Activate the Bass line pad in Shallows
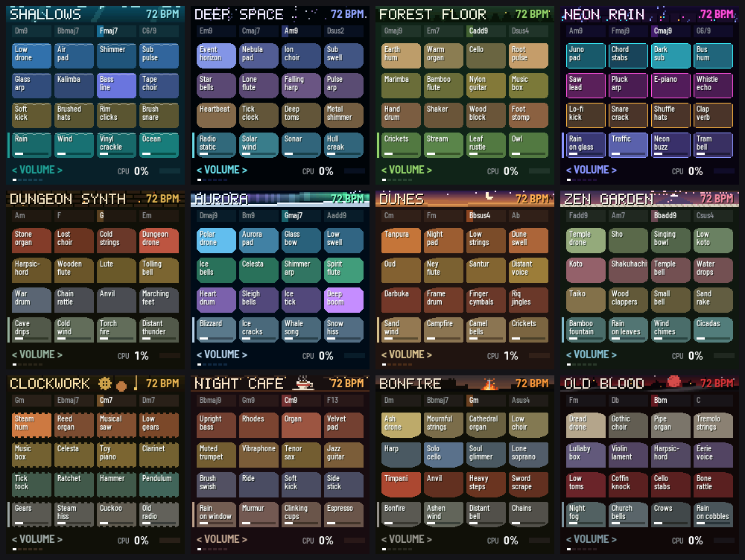 [116, 86]
